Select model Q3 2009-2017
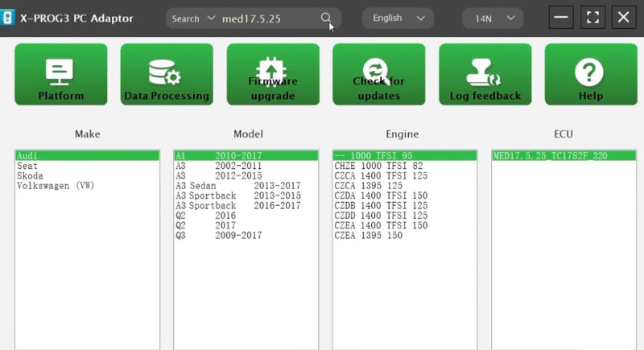The width and height of the screenshot is (644, 350). coord(246,235)
